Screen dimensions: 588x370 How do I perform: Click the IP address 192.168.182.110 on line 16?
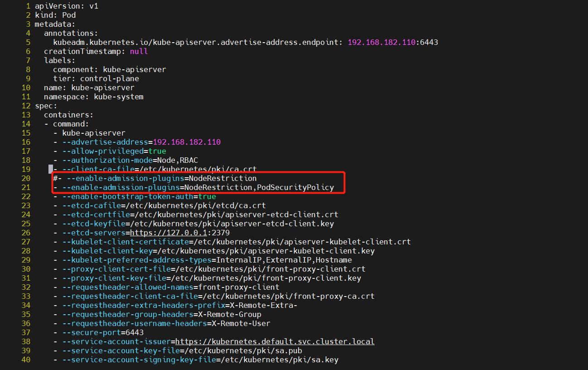coord(188,142)
